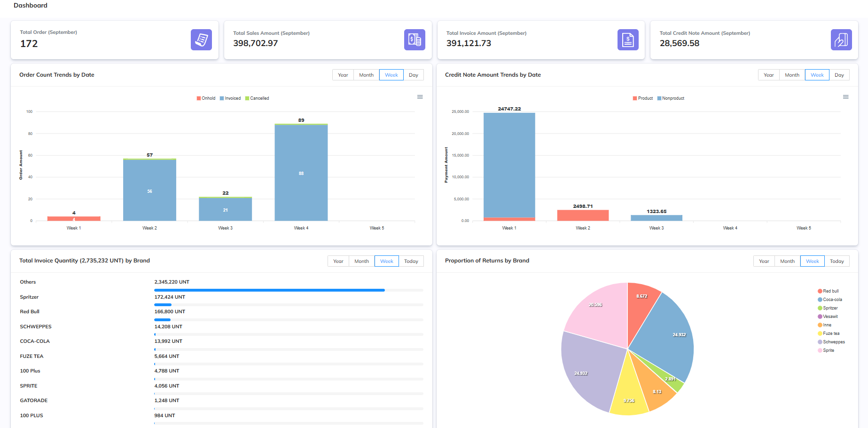Click the credit note amount 28,569.58
Image resolution: width=868 pixels, height=428 pixels.
point(680,43)
